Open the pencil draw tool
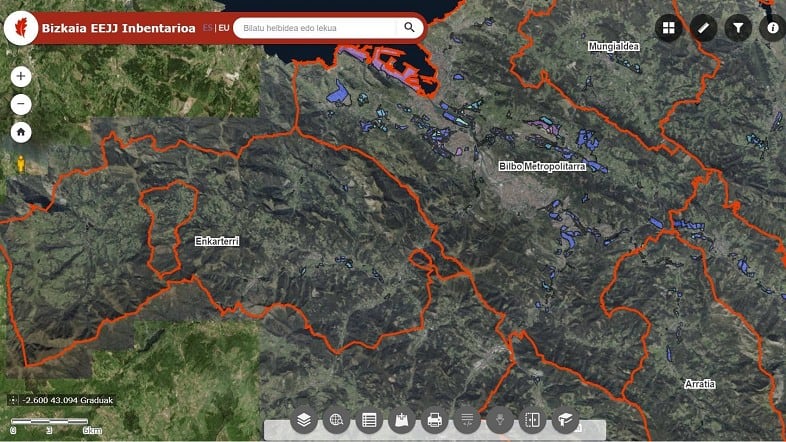This screenshot has height=442, width=786. (703, 28)
